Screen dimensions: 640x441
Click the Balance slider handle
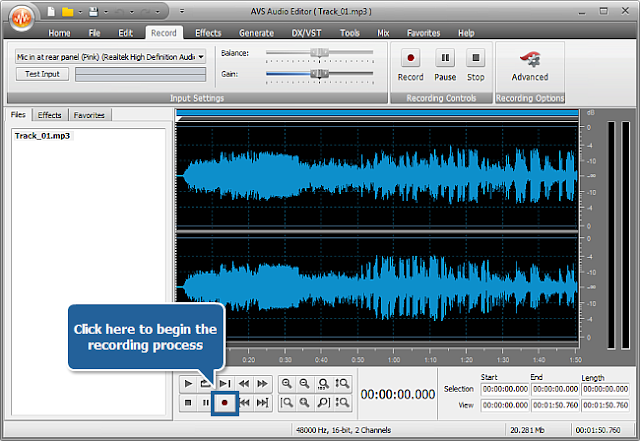tap(319, 52)
